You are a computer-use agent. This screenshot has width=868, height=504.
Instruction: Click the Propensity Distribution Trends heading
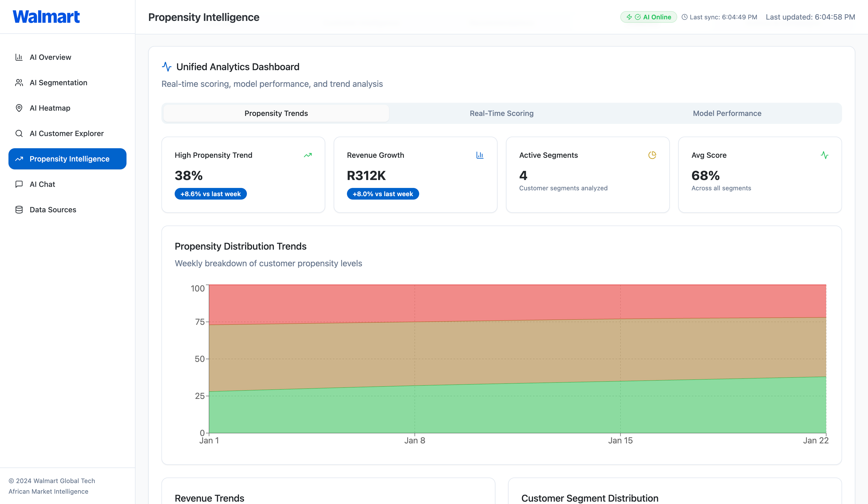click(241, 246)
